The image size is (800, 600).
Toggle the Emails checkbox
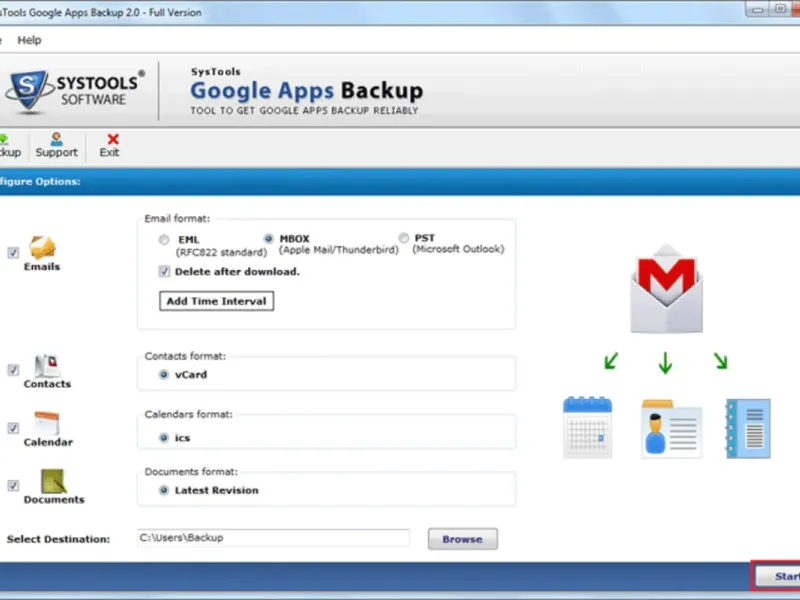13,253
